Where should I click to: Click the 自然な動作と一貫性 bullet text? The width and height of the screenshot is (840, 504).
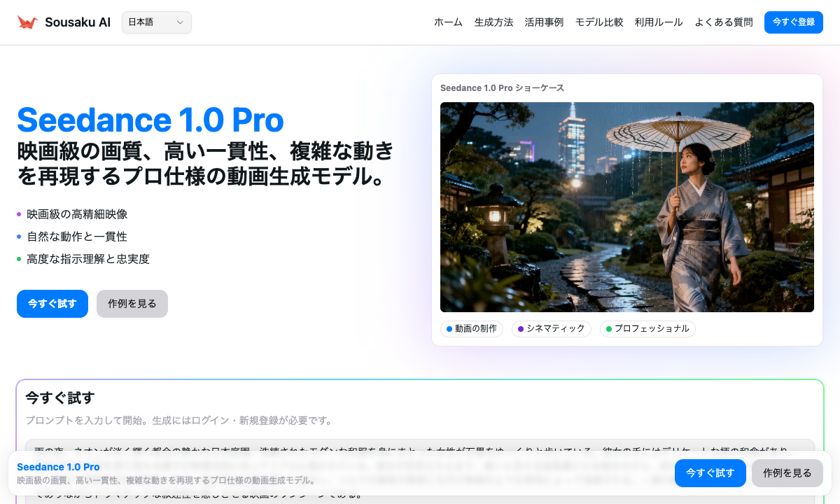tap(77, 237)
